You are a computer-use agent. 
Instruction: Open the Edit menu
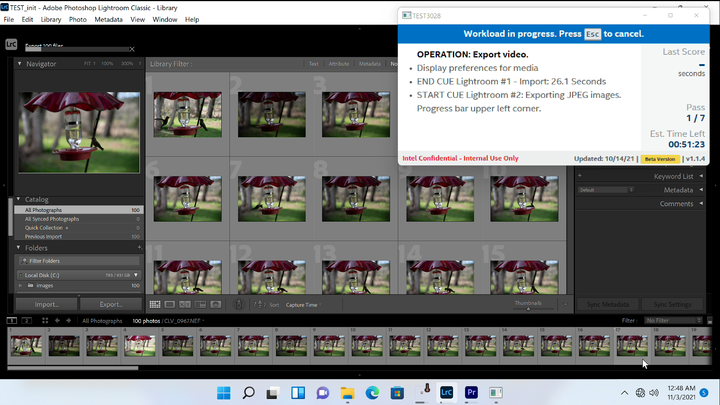27,19
